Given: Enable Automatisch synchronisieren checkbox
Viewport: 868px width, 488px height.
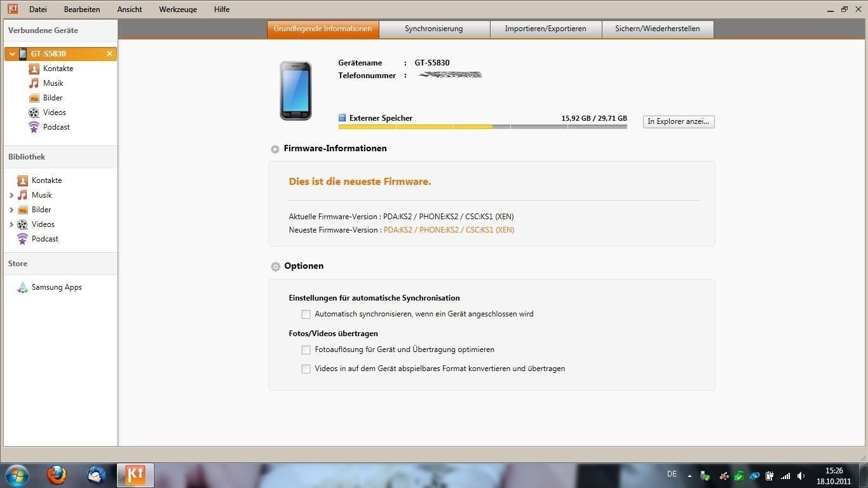Looking at the screenshot, I should coord(306,315).
